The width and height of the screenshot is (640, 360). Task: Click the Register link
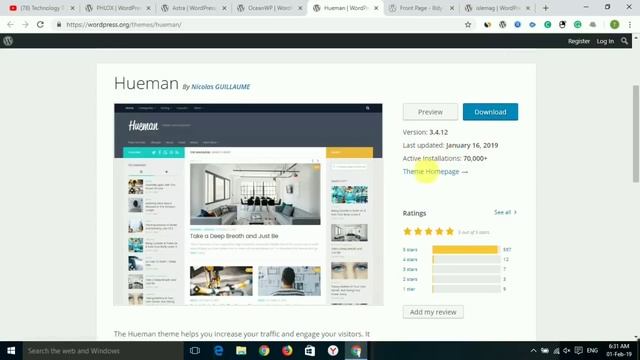(579, 41)
